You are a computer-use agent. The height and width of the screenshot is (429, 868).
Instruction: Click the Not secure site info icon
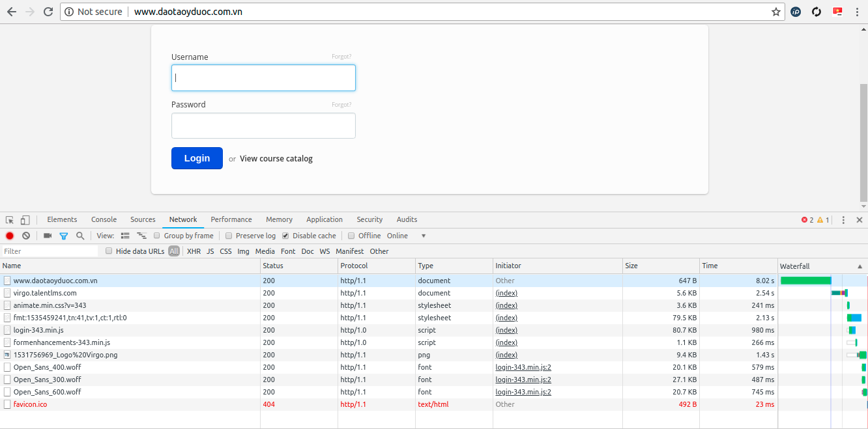(69, 12)
